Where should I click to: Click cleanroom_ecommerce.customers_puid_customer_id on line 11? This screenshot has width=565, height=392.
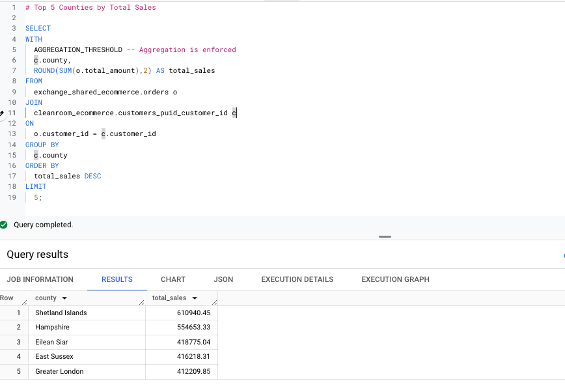(130, 113)
